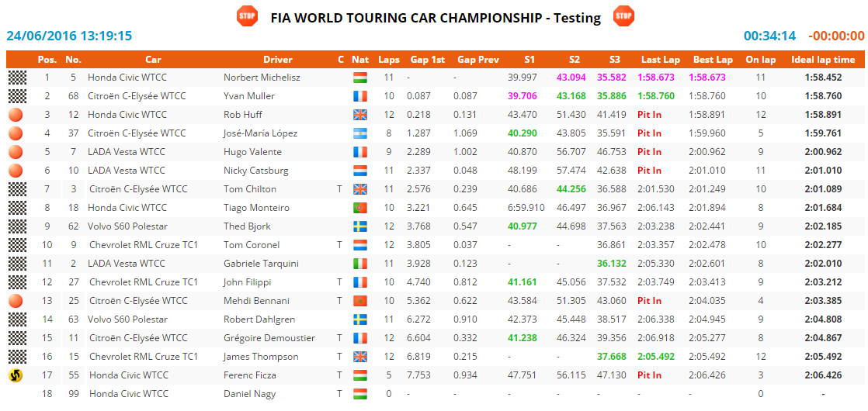Click the orange pit status ball for Rob Huff
The height and width of the screenshot is (411, 868).
coord(16,115)
